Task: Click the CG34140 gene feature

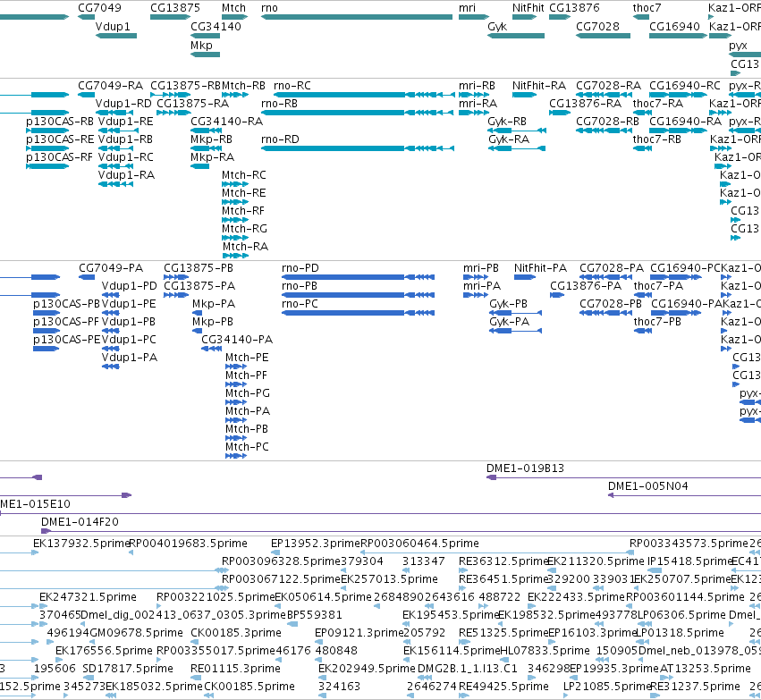Action: (206, 36)
